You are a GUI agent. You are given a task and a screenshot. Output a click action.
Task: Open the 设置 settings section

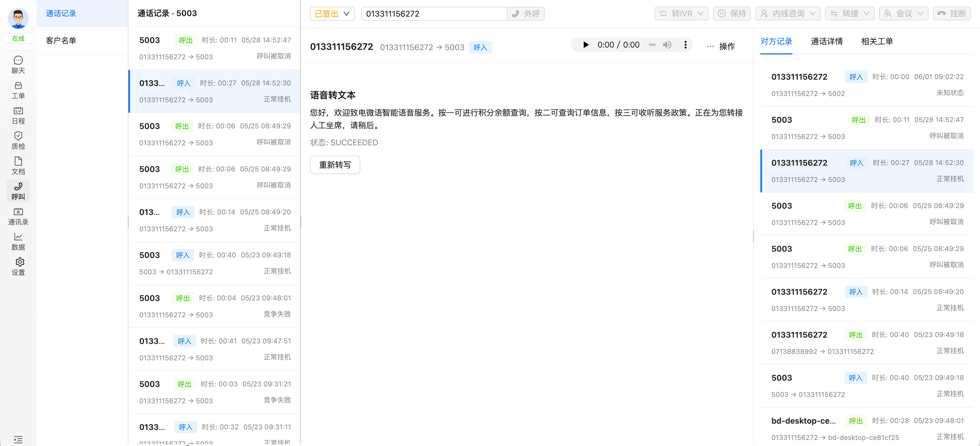pos(18,267)
